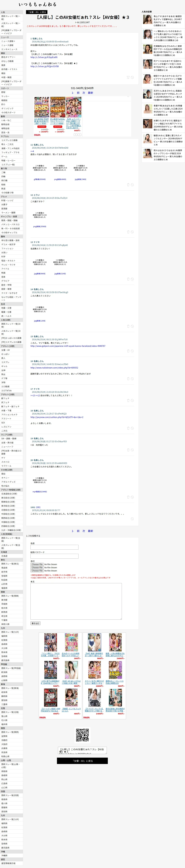185x868 pixels.
Task: Click 前 in top pagination
Action: (x=78, y=93)
